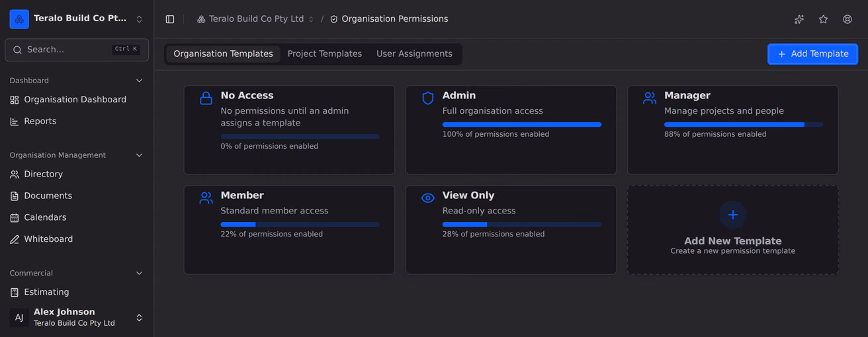Image resolution: width=868 pixels, height=337 pixels.
Task: Open the organisation switcher chevrons in sidebar header
Action: 139,19
